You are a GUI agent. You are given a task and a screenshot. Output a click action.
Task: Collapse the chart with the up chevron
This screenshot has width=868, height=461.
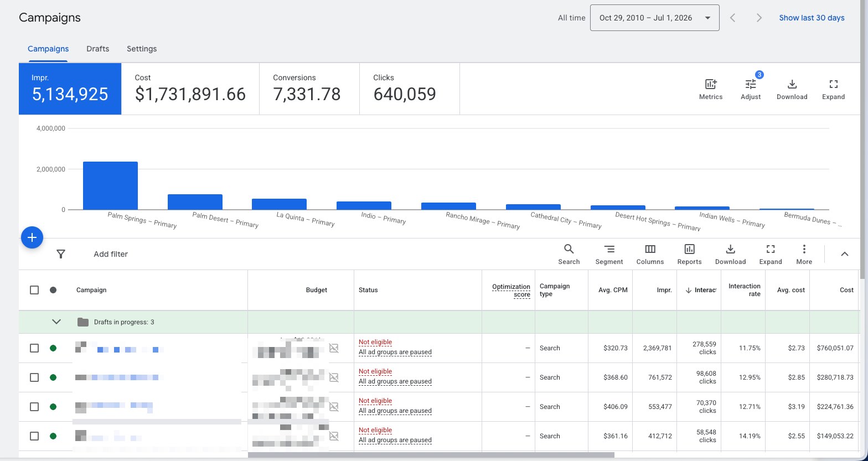coord(845,254)
